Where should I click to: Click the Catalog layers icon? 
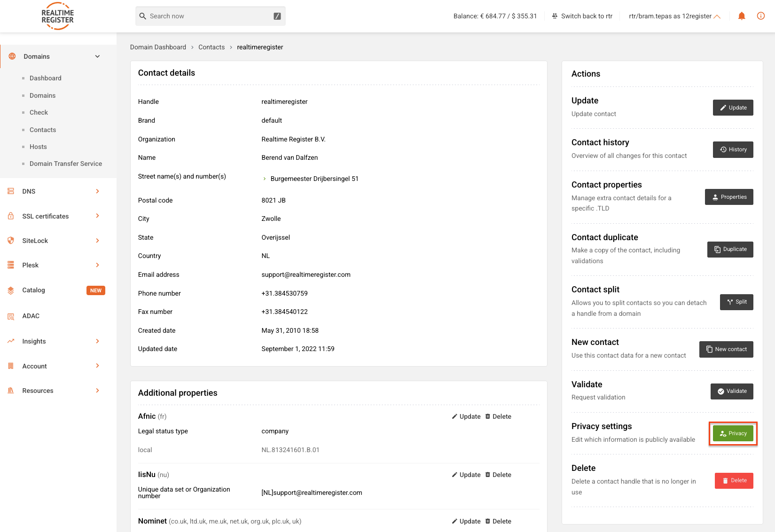coord(11,290)
